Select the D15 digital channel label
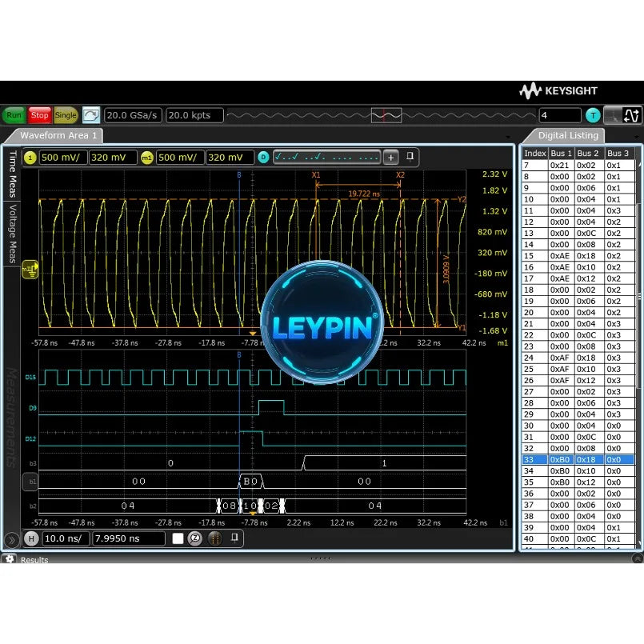Viewport: 644px width, 644px height. pyautogui.click(x=30, y=378)
